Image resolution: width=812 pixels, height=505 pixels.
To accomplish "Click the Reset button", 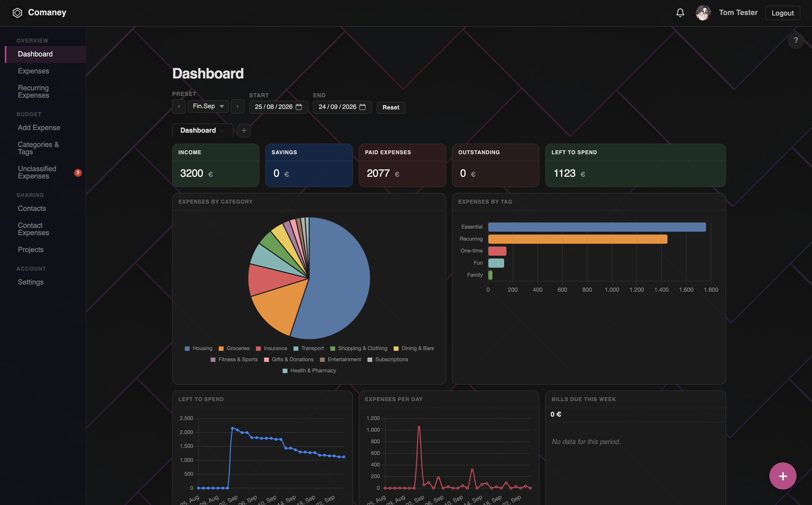I will [391, 107].
